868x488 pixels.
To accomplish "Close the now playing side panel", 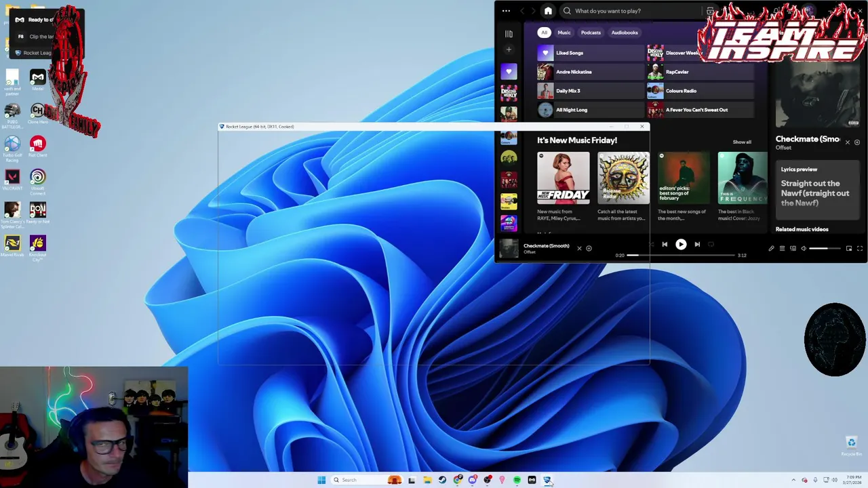I will tap(847, 142).
